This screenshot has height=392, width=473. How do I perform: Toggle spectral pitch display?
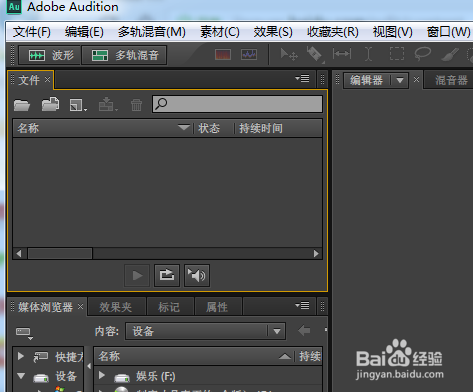click(x=249, y=54)
